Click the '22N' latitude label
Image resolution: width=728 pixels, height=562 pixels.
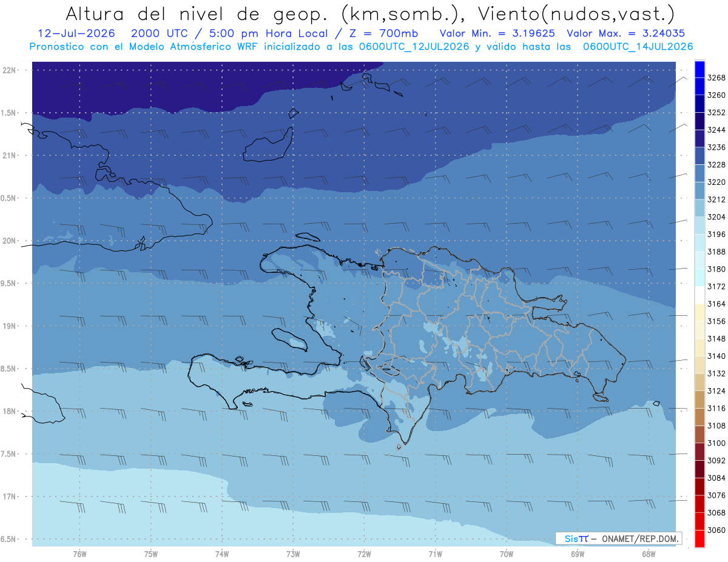coord(10,70)
